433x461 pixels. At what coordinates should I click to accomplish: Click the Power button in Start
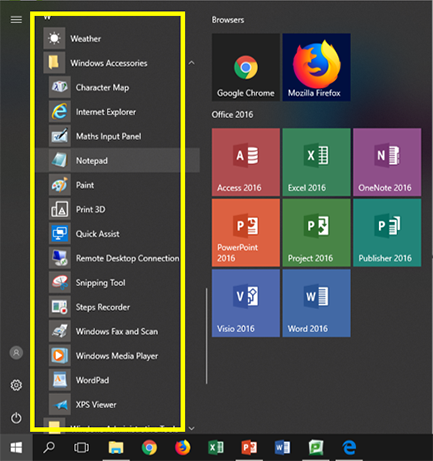[16, 418]
